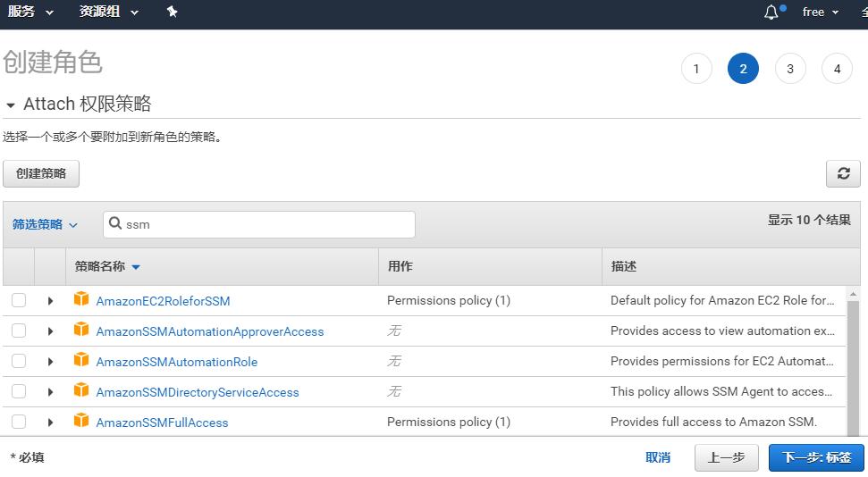Viewport: 868px width, 477px height.
Task: Jump to step 3
Action: click(790, 69)
